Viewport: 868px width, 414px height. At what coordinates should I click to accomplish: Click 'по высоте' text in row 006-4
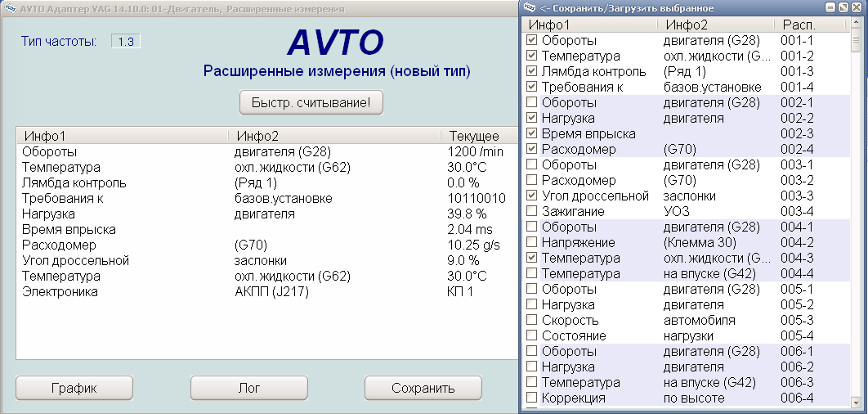pos(694,398)
